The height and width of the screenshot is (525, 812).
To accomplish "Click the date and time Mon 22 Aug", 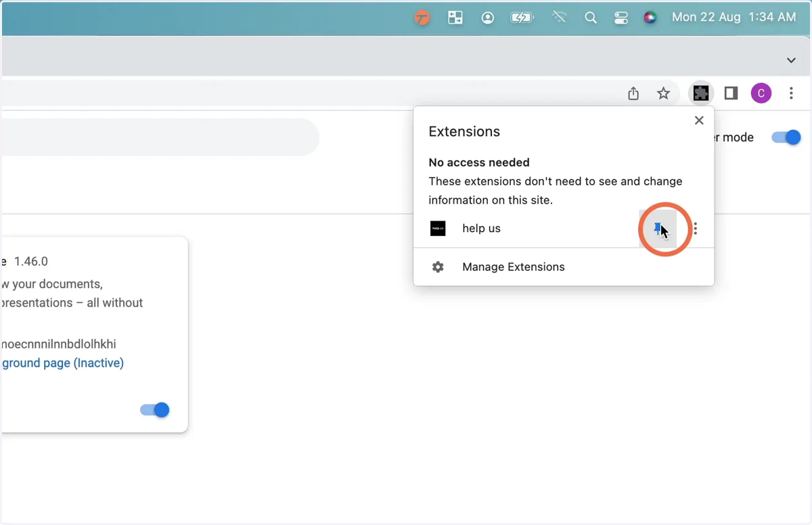I will [x=734, y=18].
